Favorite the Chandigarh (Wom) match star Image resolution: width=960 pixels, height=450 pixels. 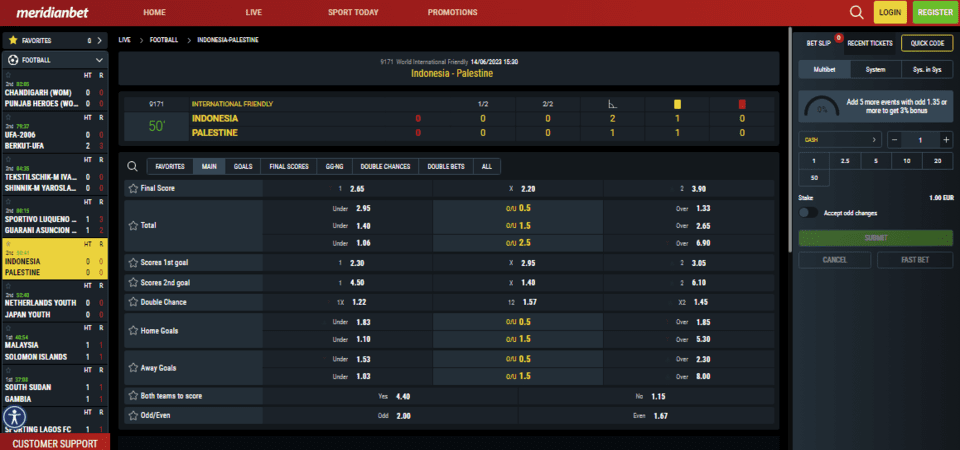click(x=9, y=75)
